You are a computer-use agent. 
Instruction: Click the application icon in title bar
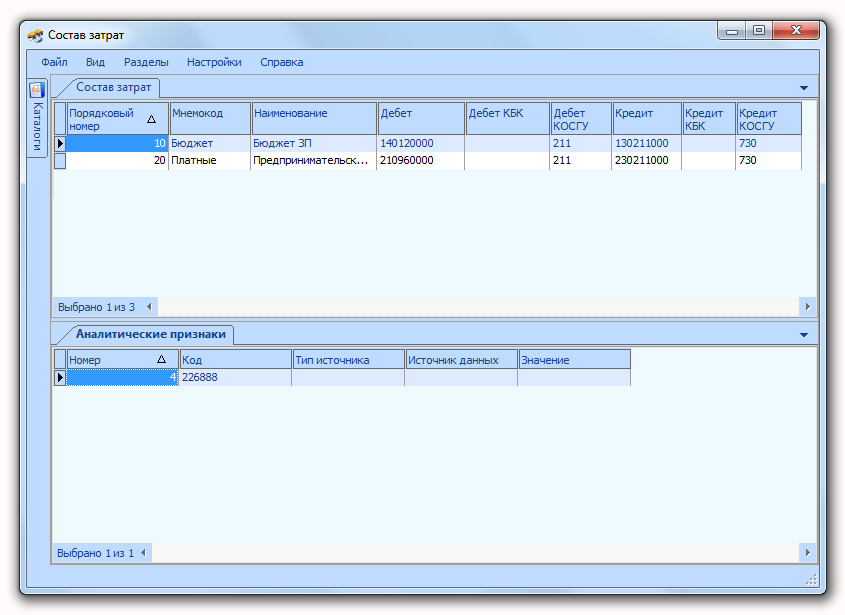(36, 36)
